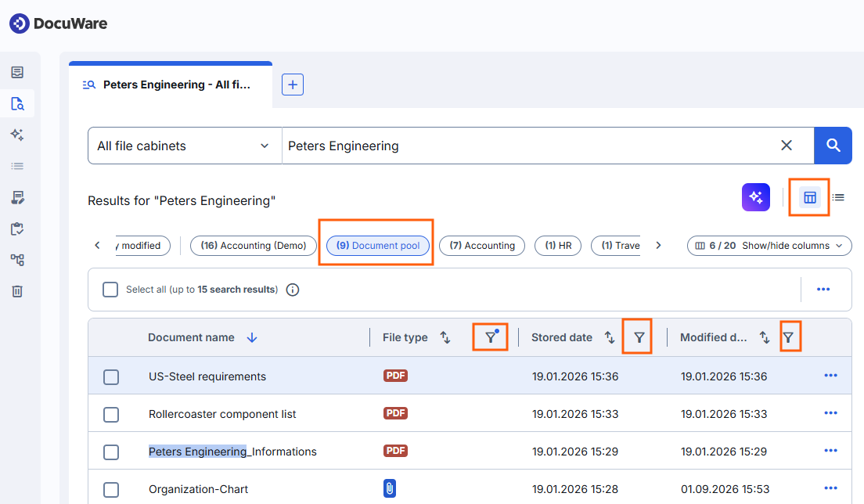Filter by (7) Accounting chip
The image size is (864, 504).
coord(482,246)
